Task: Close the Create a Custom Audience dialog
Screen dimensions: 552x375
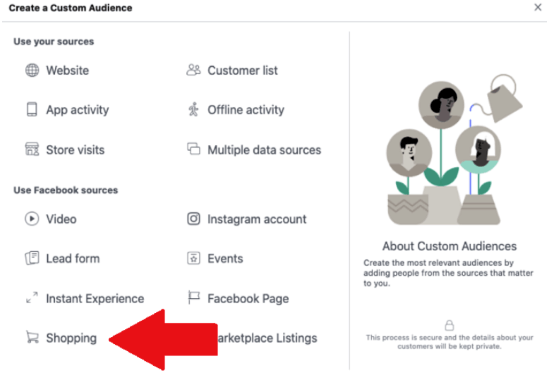Action: pos(538,7)
